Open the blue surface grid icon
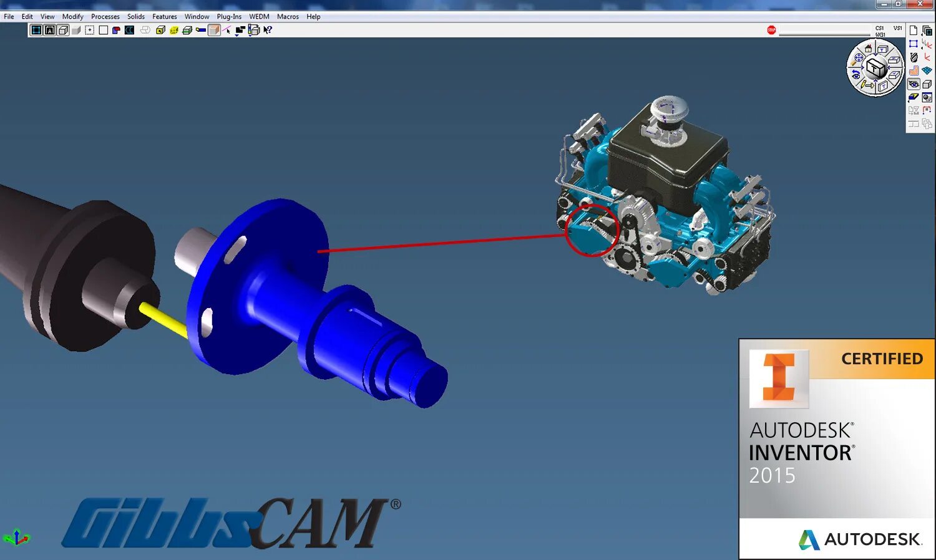 [x=927, y=70]
